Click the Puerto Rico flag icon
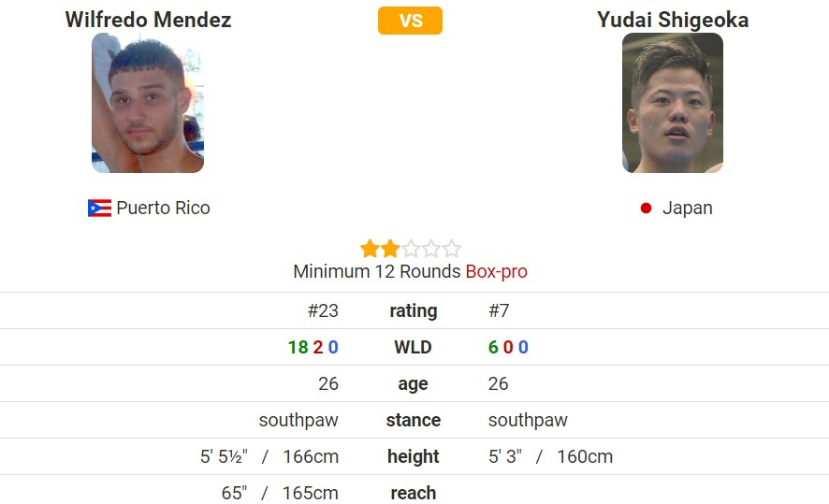This screenshot has height=504, width=829. [x=99, y=209]
